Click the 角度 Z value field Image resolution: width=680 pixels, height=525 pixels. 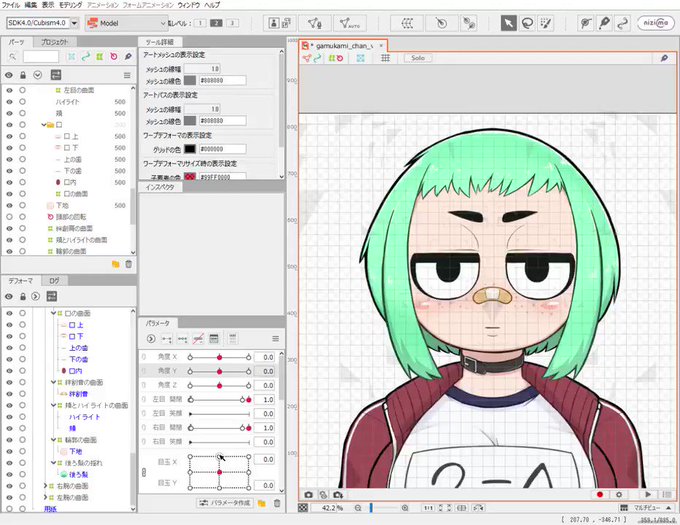click(x=265, y=385)
